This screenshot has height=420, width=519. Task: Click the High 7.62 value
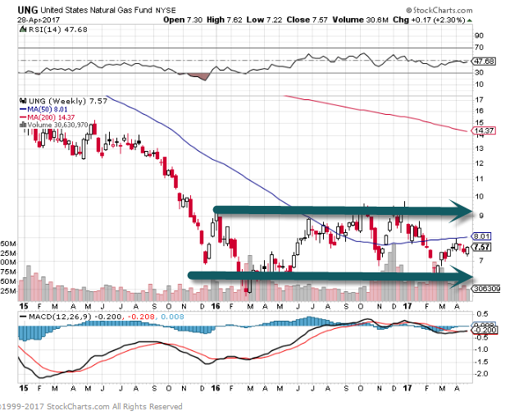pos(224,20)
